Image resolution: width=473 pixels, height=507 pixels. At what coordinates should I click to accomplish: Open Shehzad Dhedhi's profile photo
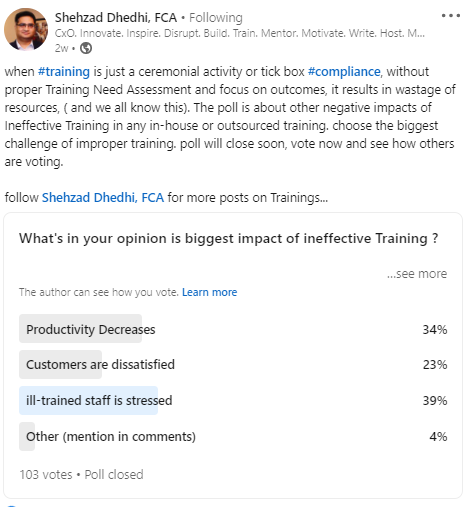click(26, 29)
